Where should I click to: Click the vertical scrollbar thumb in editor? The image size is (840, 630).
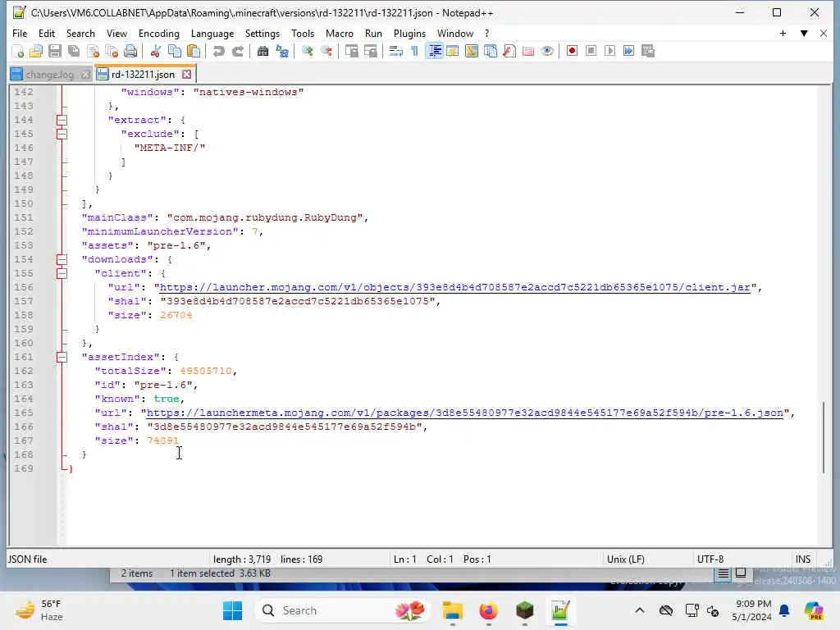coord(824,436)
